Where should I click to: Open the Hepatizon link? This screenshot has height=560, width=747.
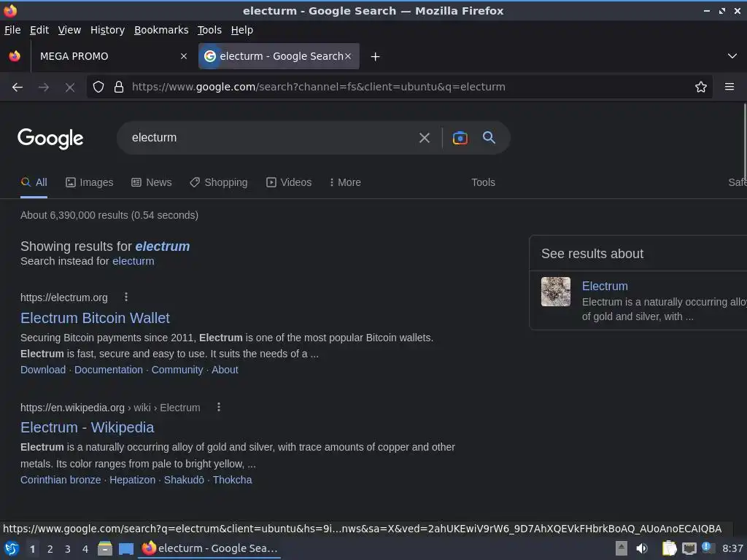point(133,480)
